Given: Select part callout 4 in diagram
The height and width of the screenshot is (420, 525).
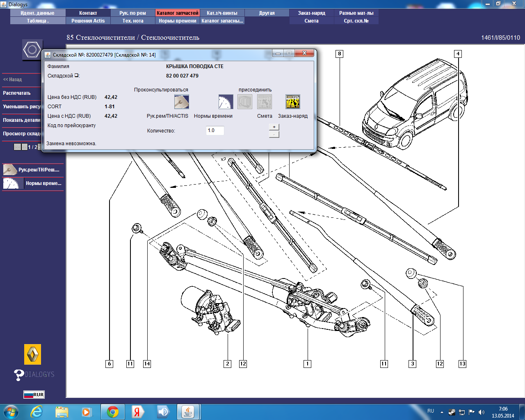Looking at the screenshot, I should [x=458, y=54].
